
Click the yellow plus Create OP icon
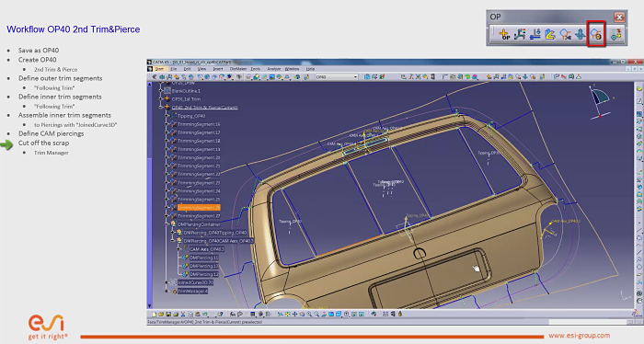point(504,34)
